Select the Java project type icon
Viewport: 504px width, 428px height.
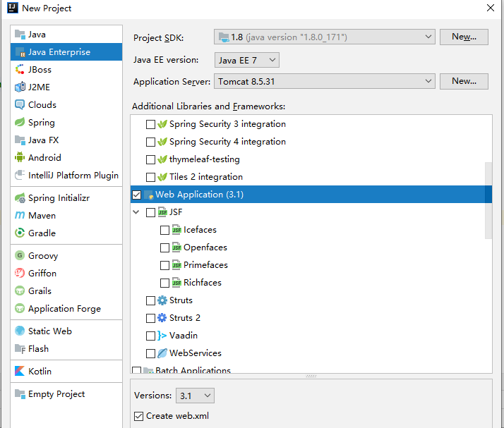(x=20, y=35)
